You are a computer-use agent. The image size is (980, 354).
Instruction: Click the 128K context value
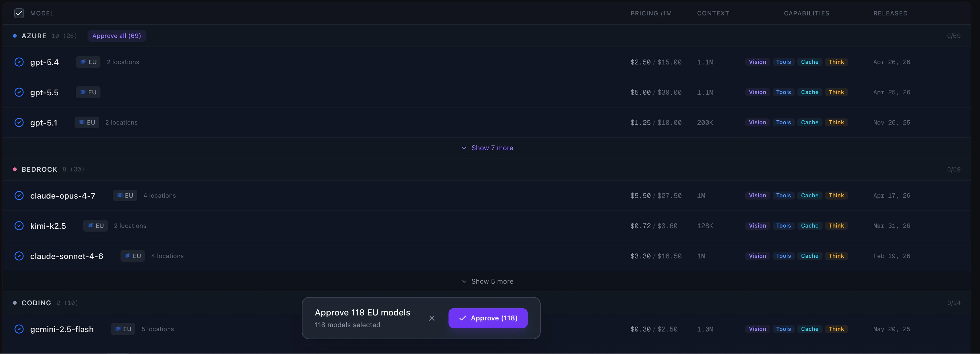pyautogui.click(x=705, y=226)
